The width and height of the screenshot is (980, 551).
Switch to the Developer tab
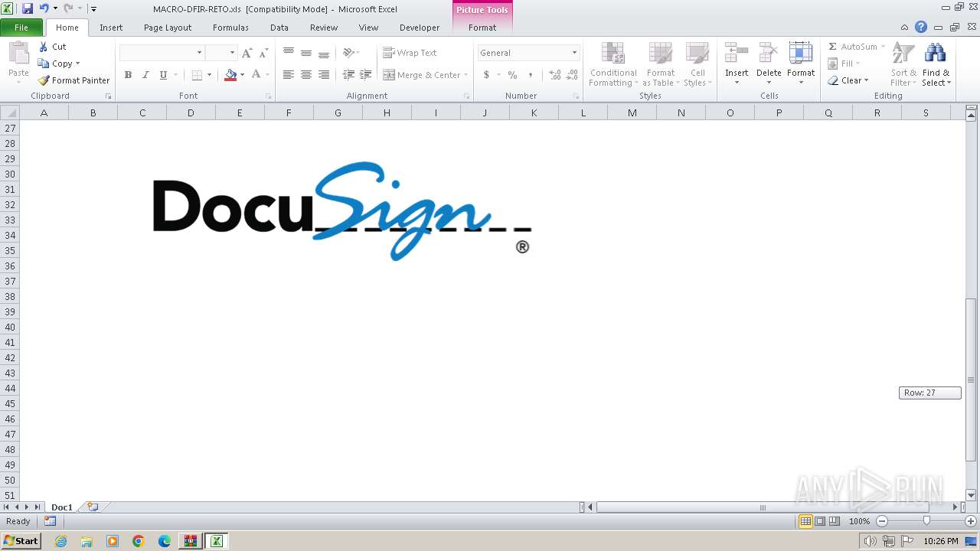pos(420,28)
